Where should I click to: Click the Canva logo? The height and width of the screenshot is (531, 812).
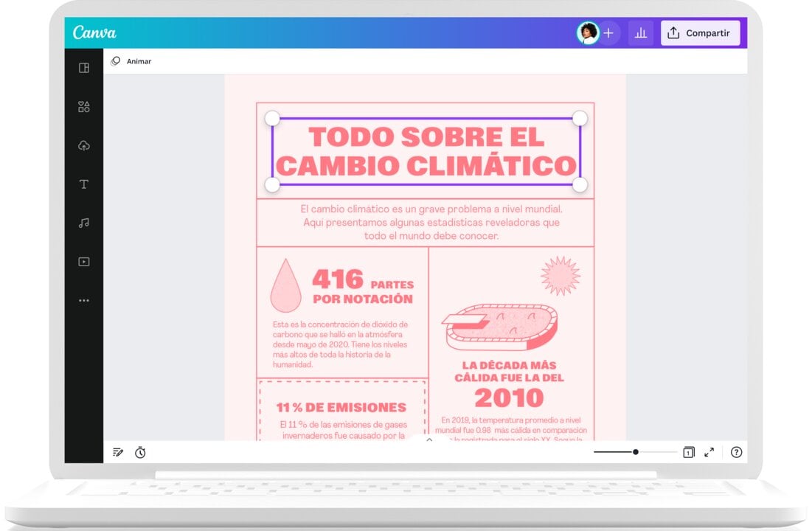(94, 33)
